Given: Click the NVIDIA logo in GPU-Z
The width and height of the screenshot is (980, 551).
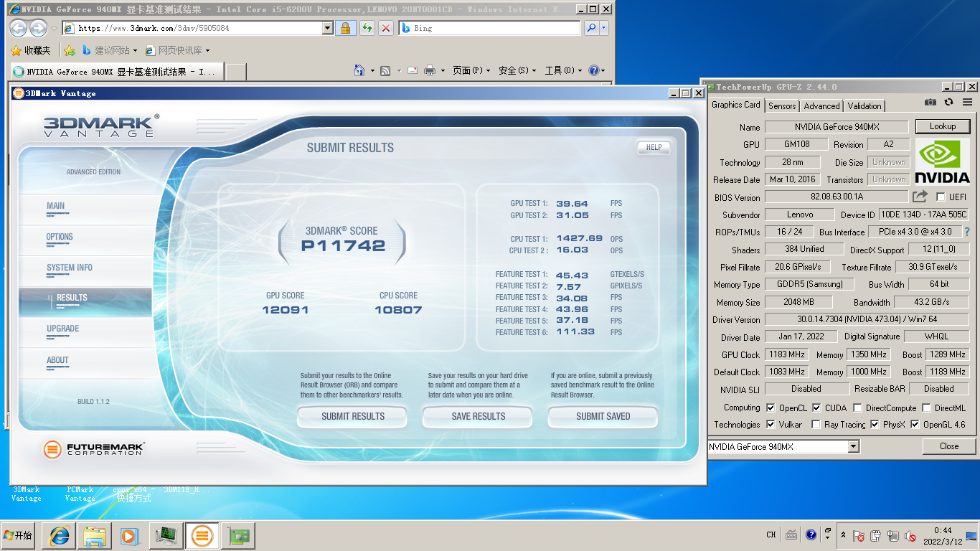Looking at the screenshot, I should coord(943,162).
